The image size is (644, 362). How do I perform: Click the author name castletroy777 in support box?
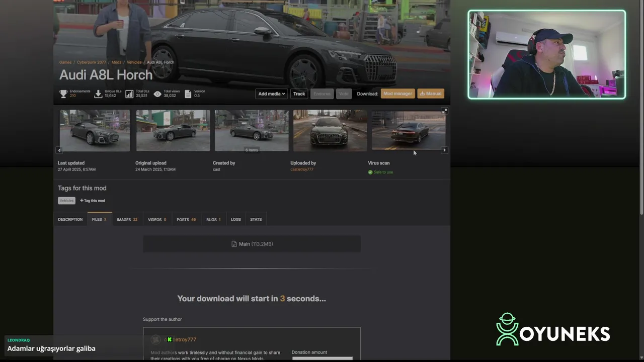point(180,340)
